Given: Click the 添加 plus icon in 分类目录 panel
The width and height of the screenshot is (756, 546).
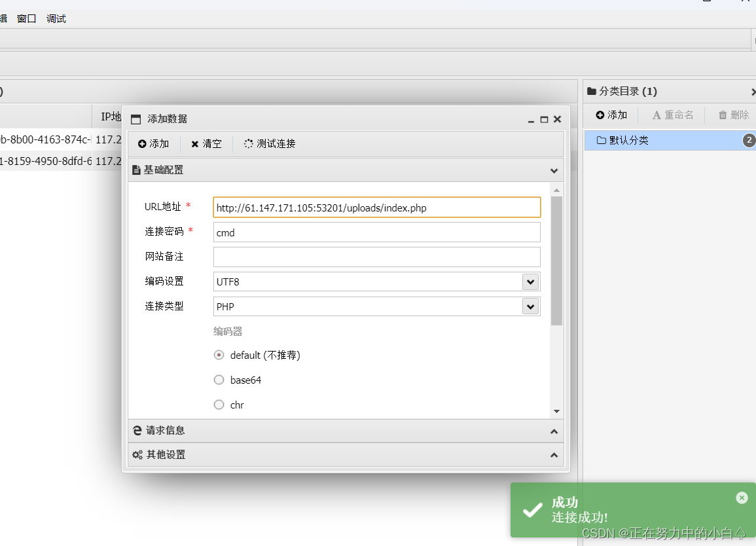Looking at the screenshot, I should pyautogui.click(x=600, y=114).
